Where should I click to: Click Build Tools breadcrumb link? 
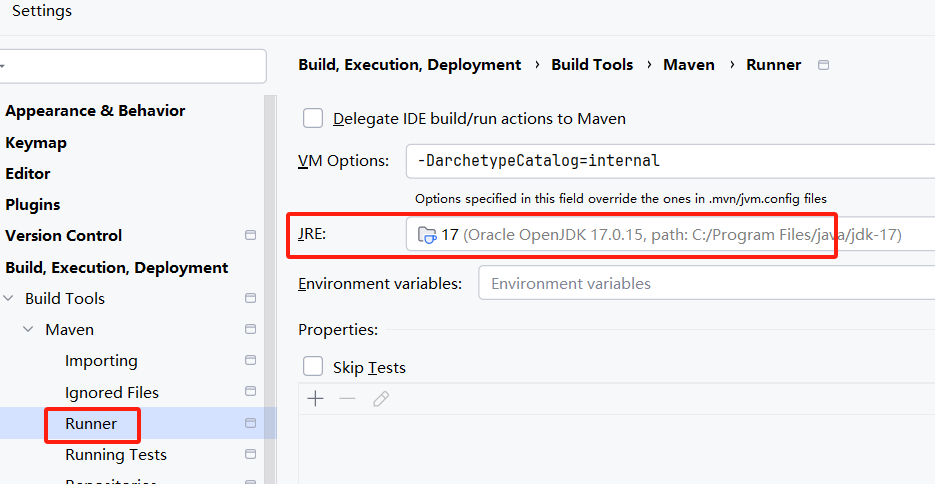(x=592, y=65)
